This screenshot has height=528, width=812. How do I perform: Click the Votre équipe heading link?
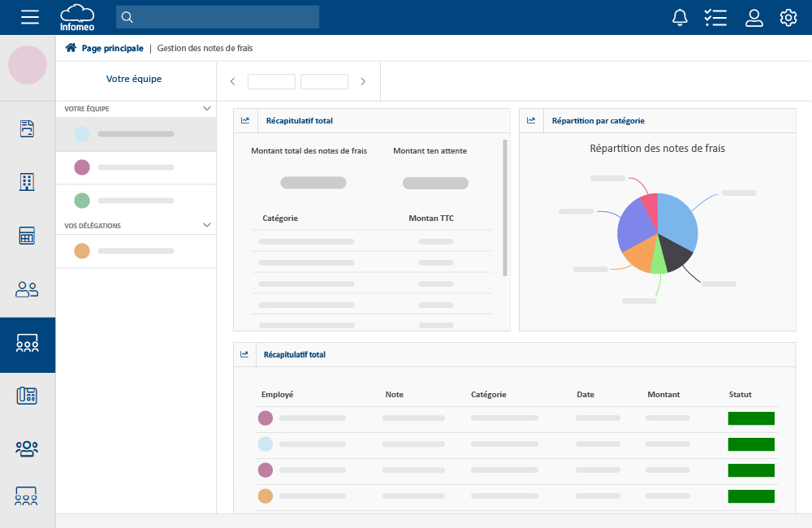(136, 79)
